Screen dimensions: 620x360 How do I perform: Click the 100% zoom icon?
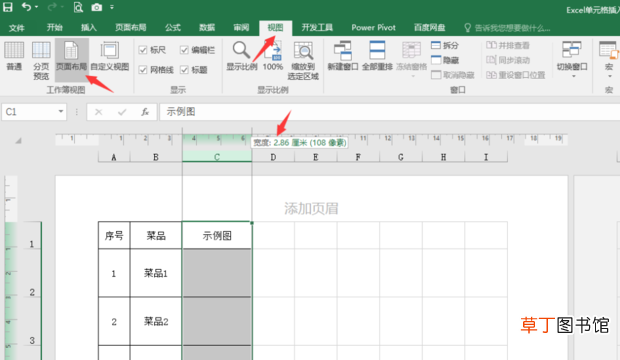(273, 56)
